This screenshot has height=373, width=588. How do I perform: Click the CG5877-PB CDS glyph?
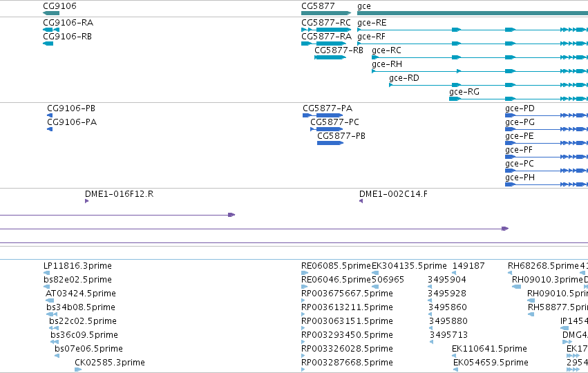coord(330,143)
